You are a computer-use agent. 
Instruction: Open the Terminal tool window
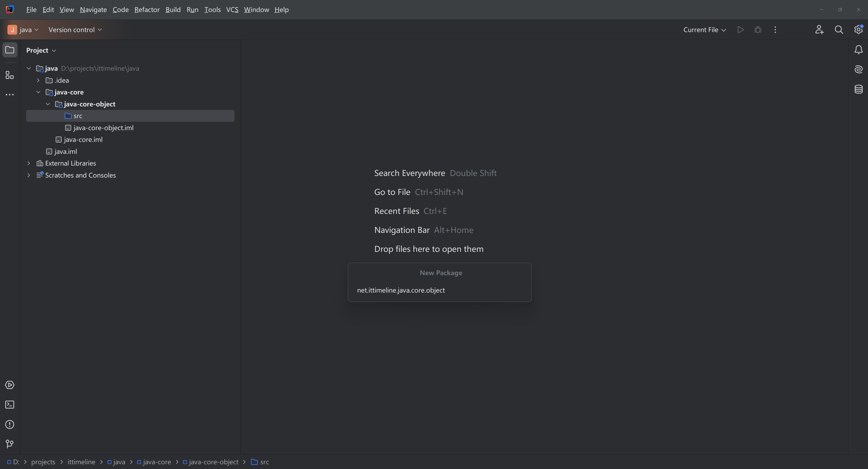point(10,404)
